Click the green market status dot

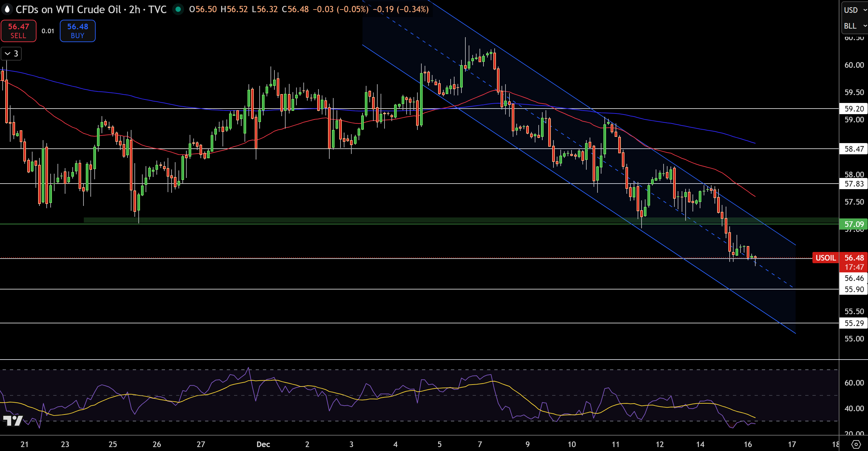point(178,9)
